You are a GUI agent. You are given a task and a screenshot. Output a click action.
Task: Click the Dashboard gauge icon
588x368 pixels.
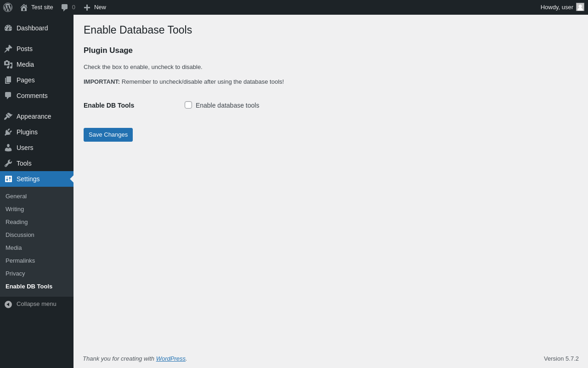coord(8,28)
